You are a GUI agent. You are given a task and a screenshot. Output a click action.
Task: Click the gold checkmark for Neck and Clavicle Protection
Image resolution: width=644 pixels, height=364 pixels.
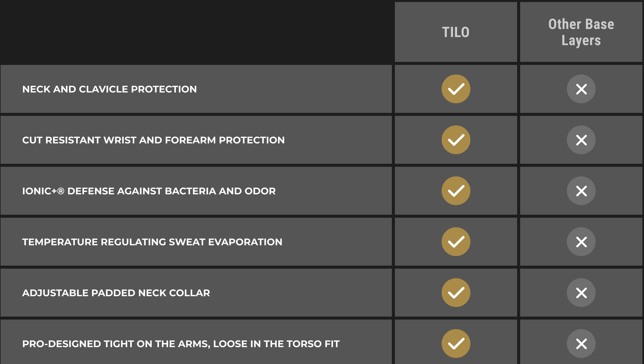click(x=456, y=89)
